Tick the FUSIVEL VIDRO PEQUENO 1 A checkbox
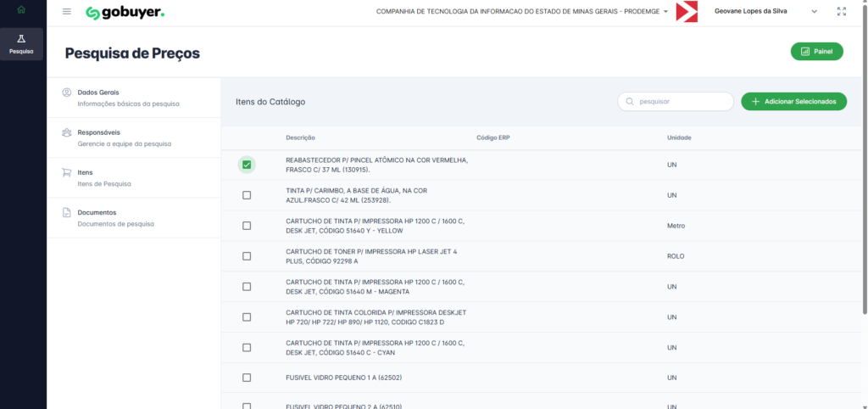Screen dimensions: 868x409 click(247, 378)
